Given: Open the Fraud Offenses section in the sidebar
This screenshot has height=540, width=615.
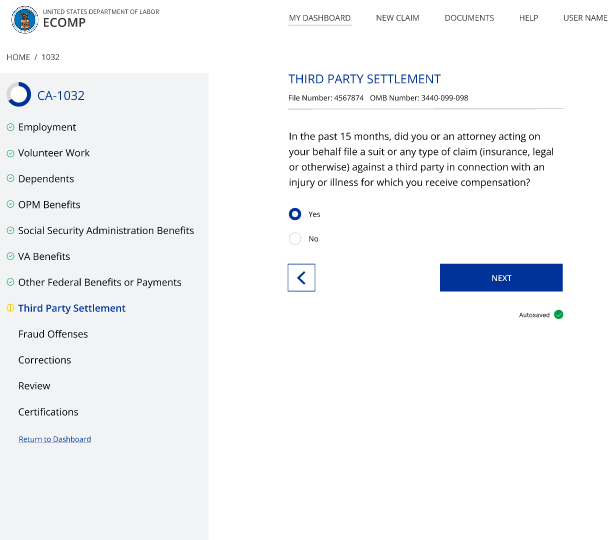Looking at the screenshot, I should (53, 334).
